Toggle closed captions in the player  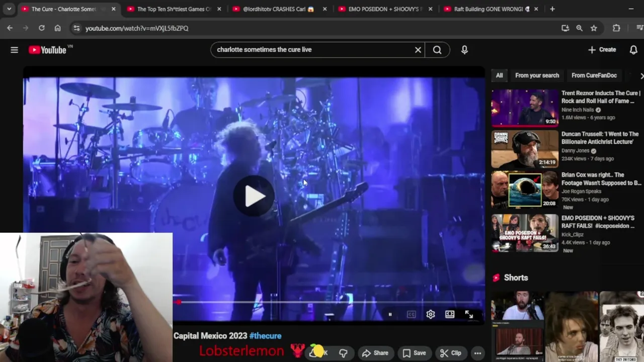(x=411, y=314)
